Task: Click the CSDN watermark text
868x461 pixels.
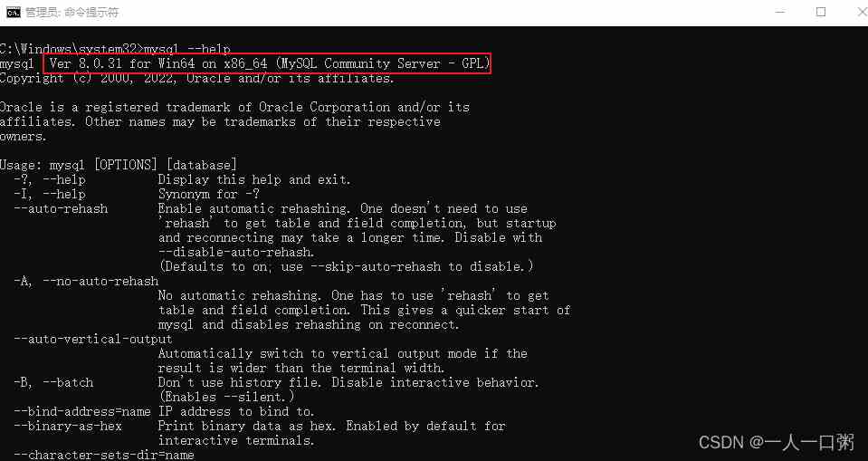Action: pyautogui.click(x=777, y=442)
